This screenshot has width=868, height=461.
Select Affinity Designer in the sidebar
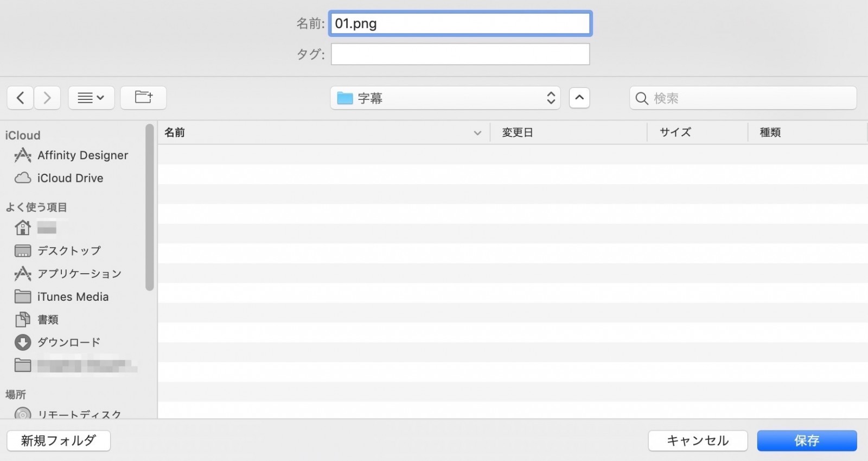[x=72, y=155]
